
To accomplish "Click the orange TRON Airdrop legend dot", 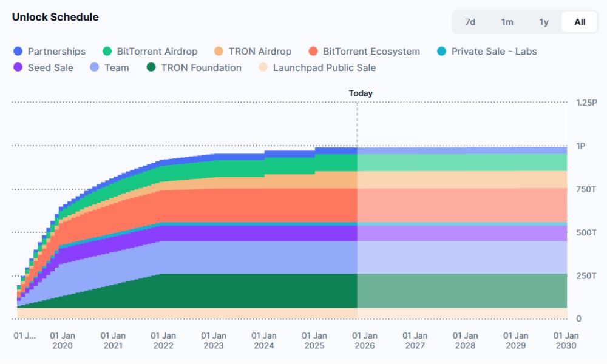I will pos(219,52).
